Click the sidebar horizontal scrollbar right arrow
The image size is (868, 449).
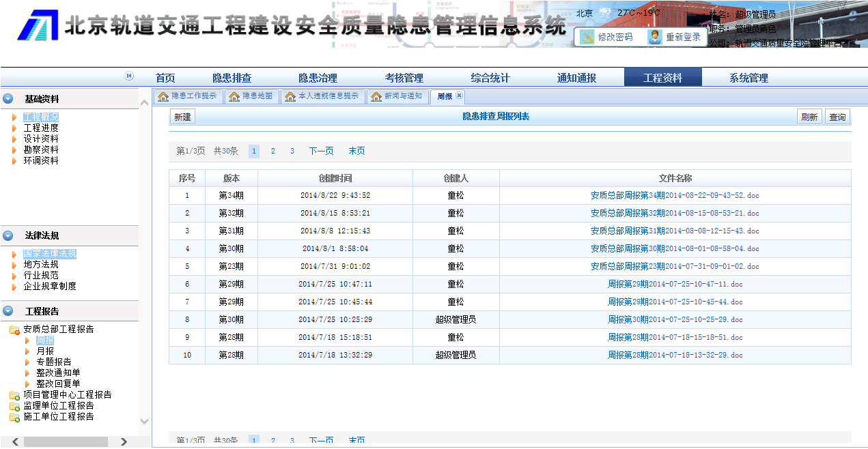pos(124,442)
